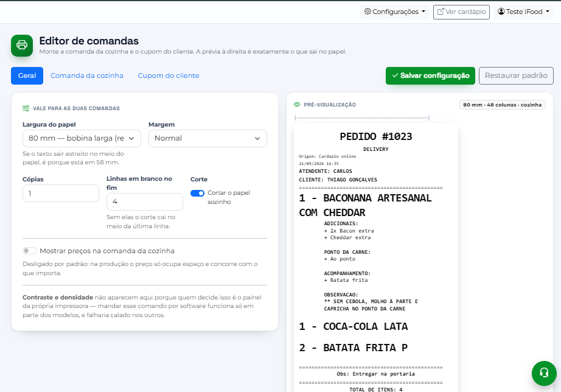
Task: Focus the Cópias input field
Action: coord(61,194)
